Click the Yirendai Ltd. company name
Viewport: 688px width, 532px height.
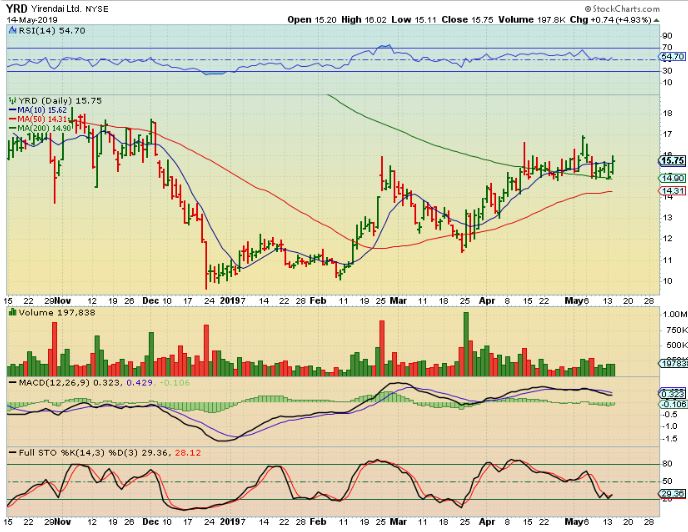click(55, 9)
